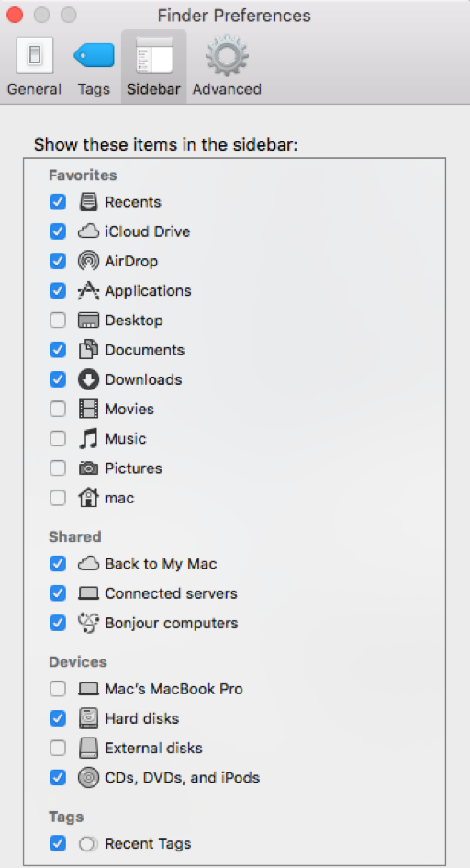Screen dimensions: 470x868
Task: Click the Applications icon in the list
Action: point(88,290)
